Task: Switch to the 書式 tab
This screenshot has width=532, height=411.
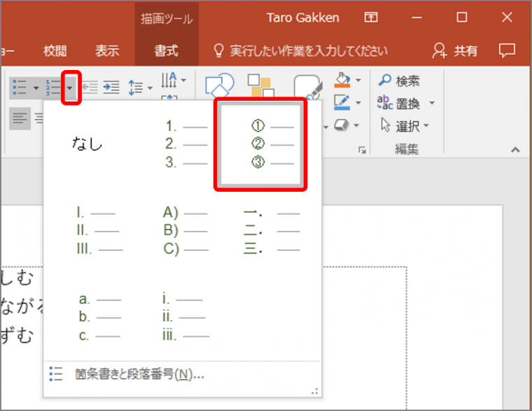Action: point(167,51)
